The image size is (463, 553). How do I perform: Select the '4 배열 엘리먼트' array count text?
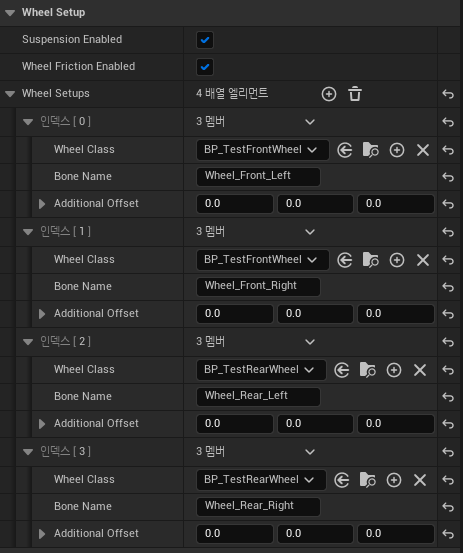(232, 93)
